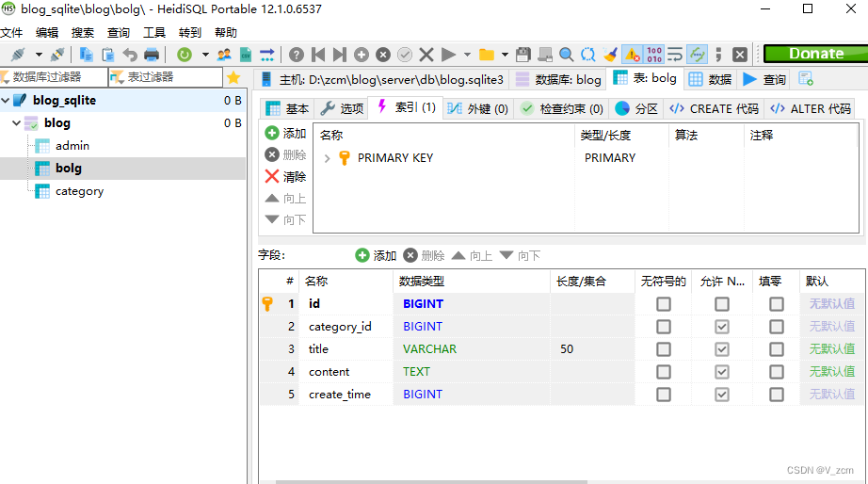Click the save floppy disk icon
The height and width of the screenshot is (484, 868).
523,55
